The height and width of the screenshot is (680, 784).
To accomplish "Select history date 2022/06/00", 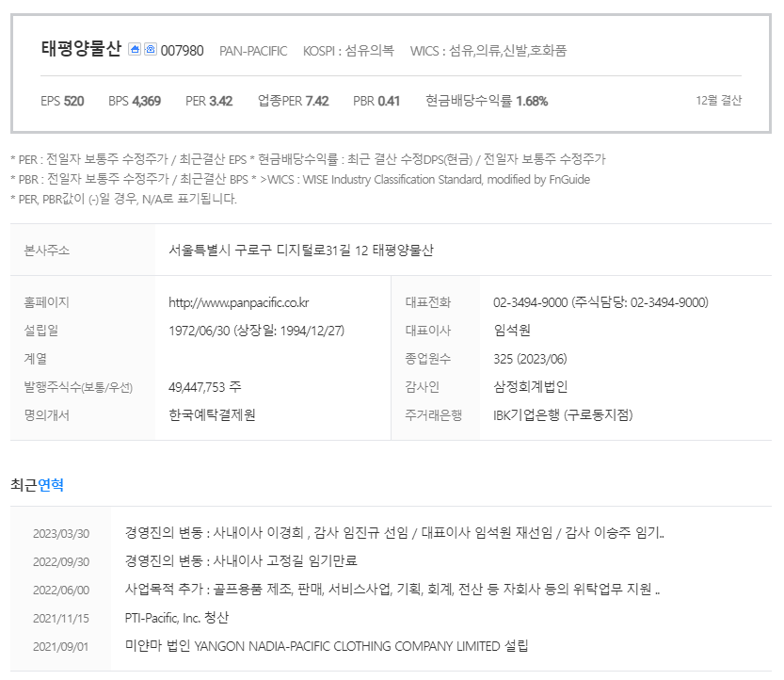I will pyautogui.click(x=61, y=591).
